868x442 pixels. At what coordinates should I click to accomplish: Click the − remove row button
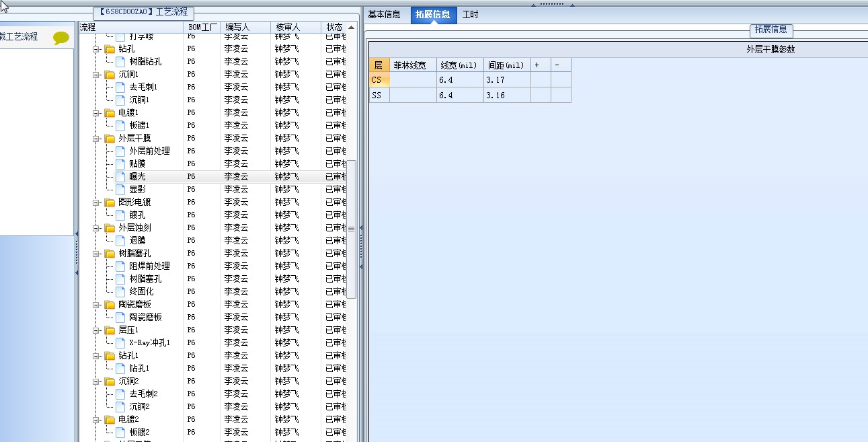(x=561, y=65)
